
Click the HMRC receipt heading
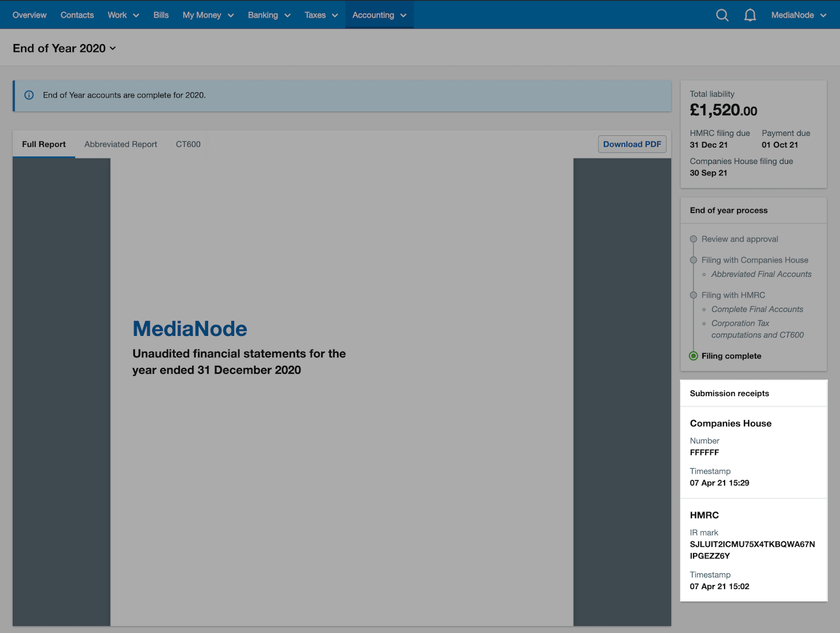tap(704, 515)
